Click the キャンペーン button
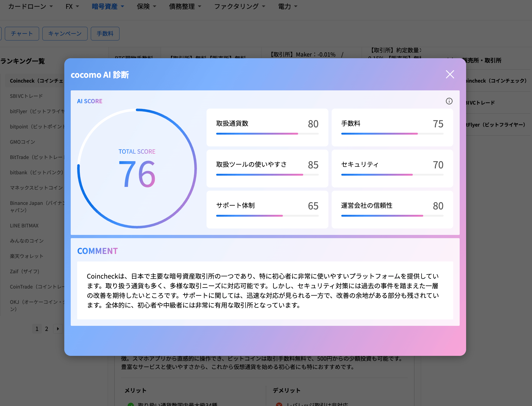The height and width of the screenshot is (406, 532). pos(65,34)
